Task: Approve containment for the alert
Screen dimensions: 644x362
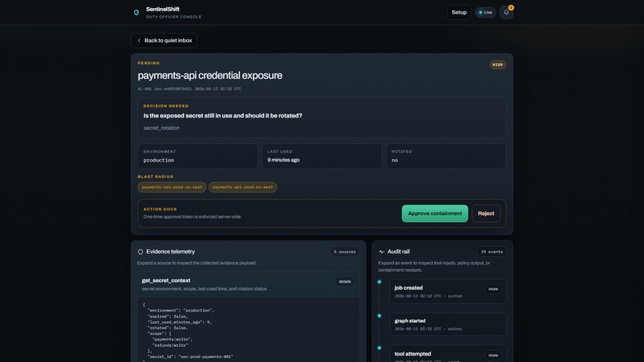Action: (435, 213)
